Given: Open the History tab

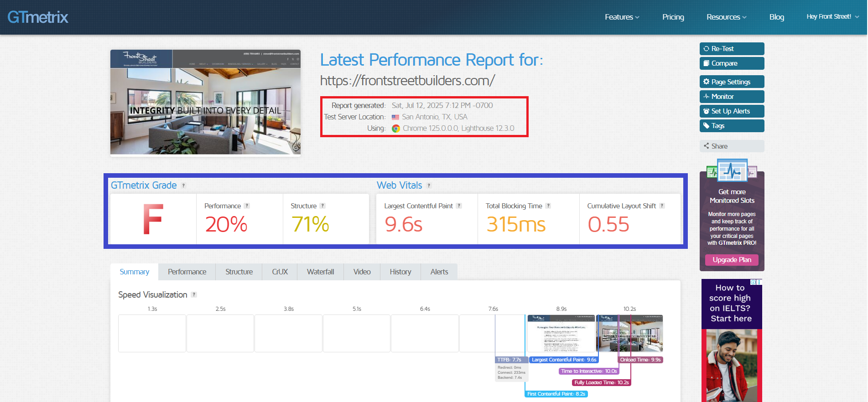Looking at the screenshot, I should coord(400,272).
